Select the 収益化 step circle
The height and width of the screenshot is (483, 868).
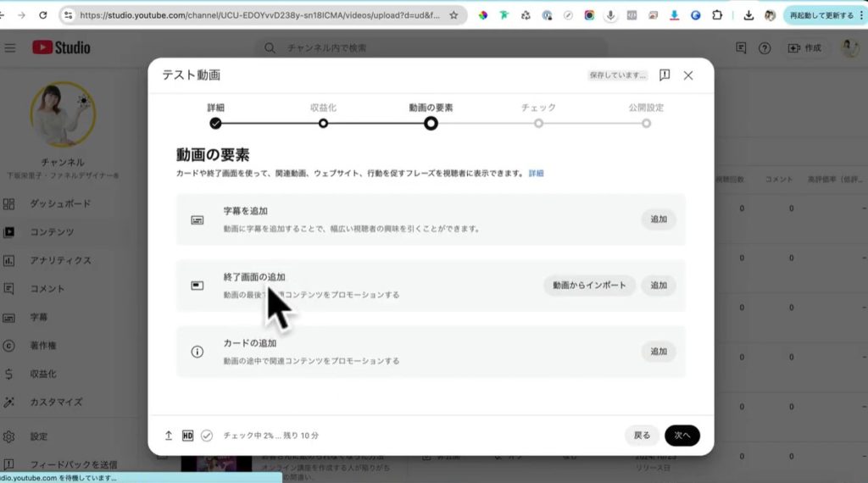(x=323, y=123)
